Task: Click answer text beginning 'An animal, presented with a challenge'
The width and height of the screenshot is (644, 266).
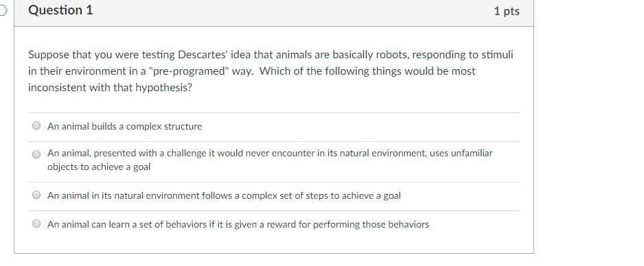Action: click(x=270, y=154)
